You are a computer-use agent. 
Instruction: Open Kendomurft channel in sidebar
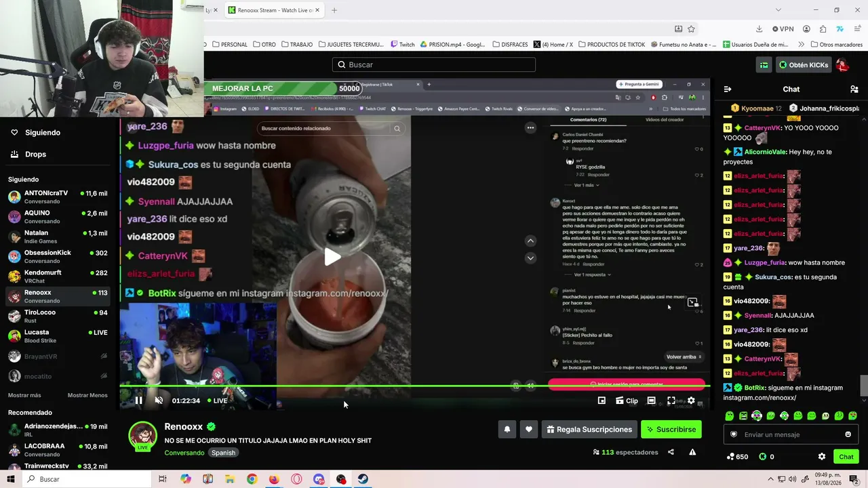pos(58,277)
